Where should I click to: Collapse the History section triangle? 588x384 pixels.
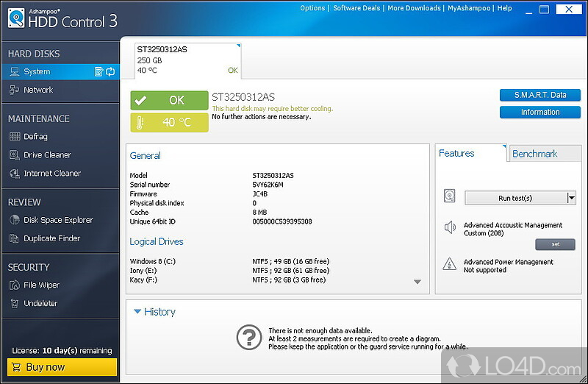137,312
